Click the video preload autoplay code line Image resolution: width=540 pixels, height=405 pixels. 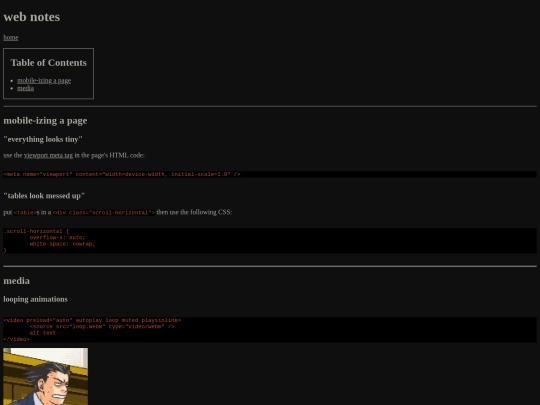click(x=92, y=320)
